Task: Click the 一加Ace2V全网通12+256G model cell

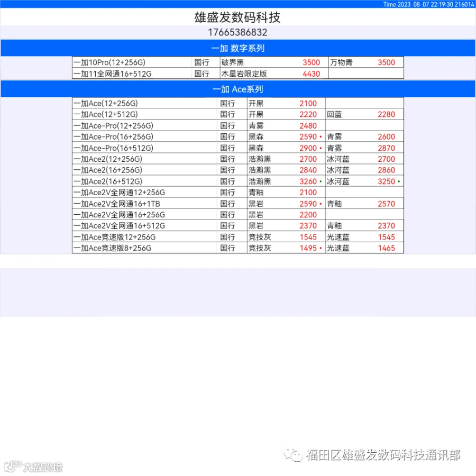Action: (x=144, y=192)
